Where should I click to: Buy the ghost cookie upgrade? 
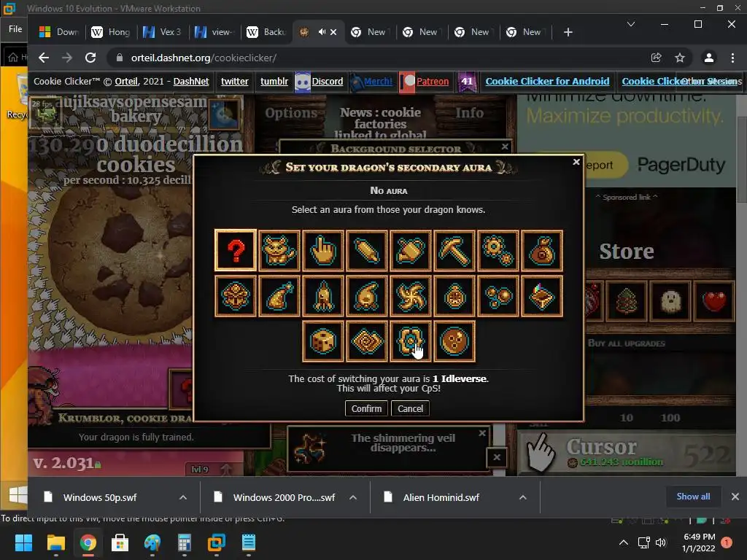(670, 301)
